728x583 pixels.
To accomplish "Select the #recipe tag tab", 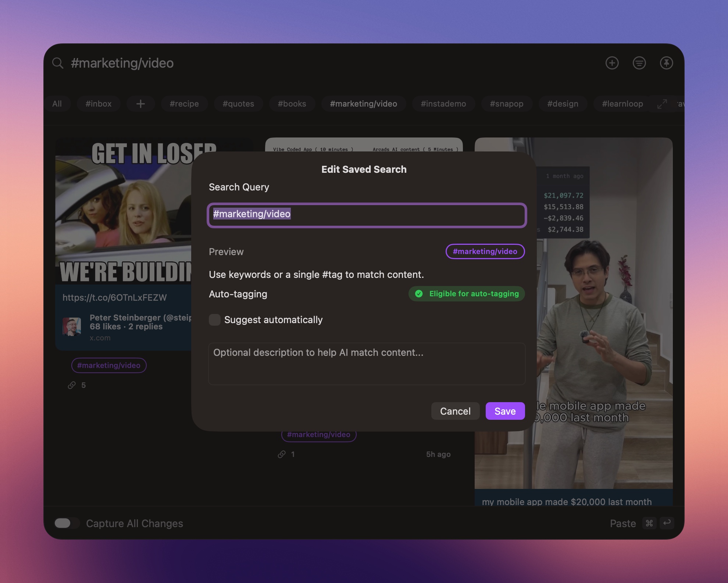I will [x=184, y=104].
